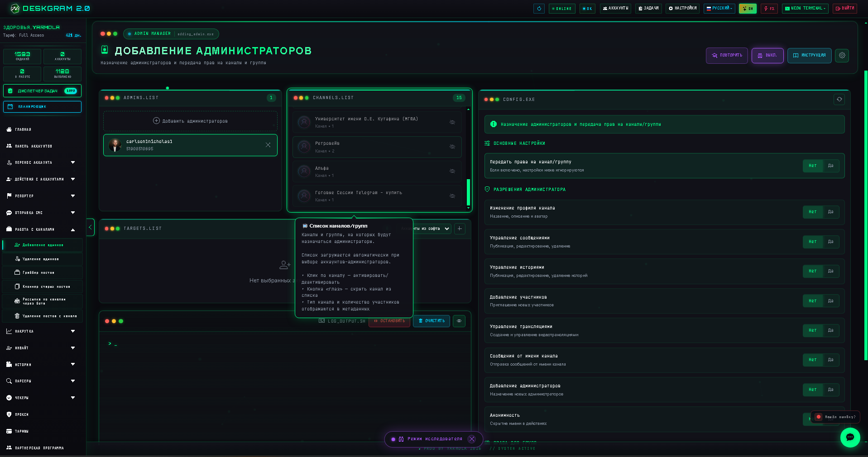Remove admin carlson1nicholas1 with the X icon
Image resolution: width=868 pixels, height=457 pixels.
pyautogui.click(x=268, y=145)
